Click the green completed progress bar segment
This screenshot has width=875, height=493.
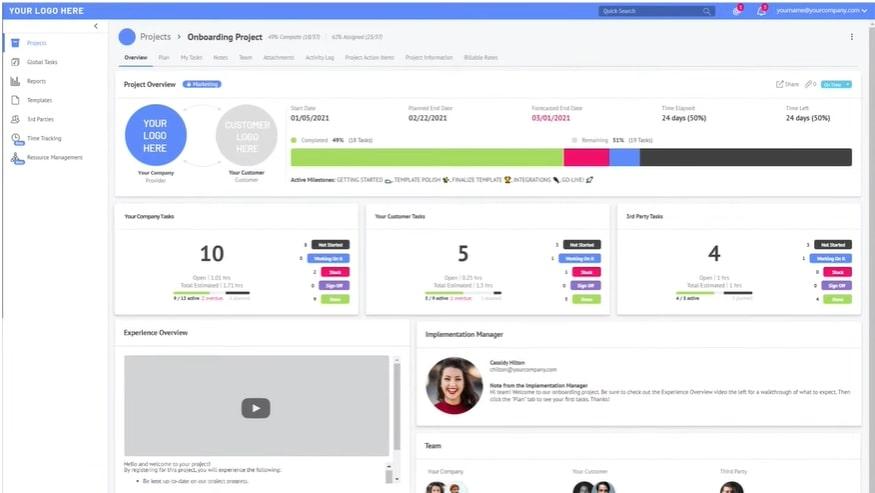(x=427, y=157)
